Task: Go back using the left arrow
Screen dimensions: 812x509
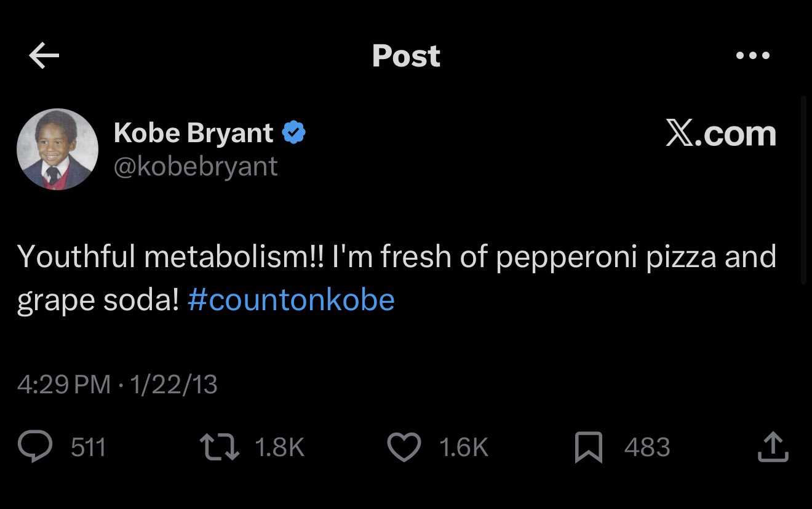Action: pos(44,56)
